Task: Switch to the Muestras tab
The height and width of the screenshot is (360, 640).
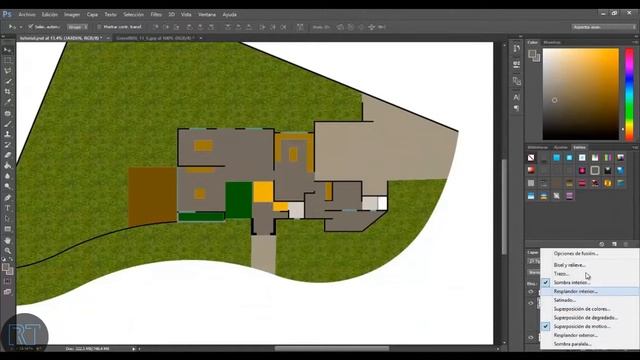Action: point(552,42)
